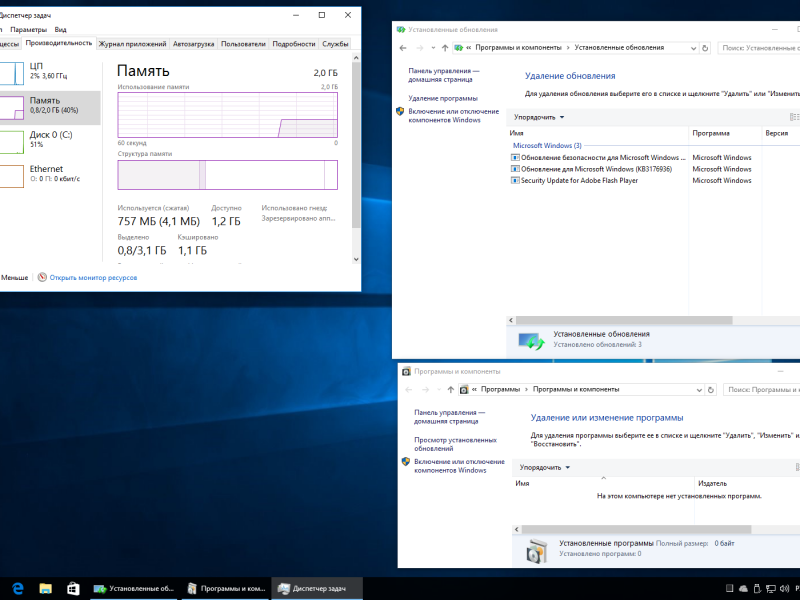The image size is (800, 600).
Task: Open the Вид menu in Task Manager
Action: tap(60, 30)
